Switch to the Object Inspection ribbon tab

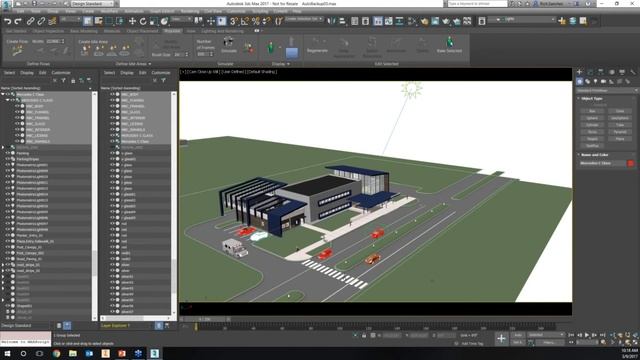(48, 31)
